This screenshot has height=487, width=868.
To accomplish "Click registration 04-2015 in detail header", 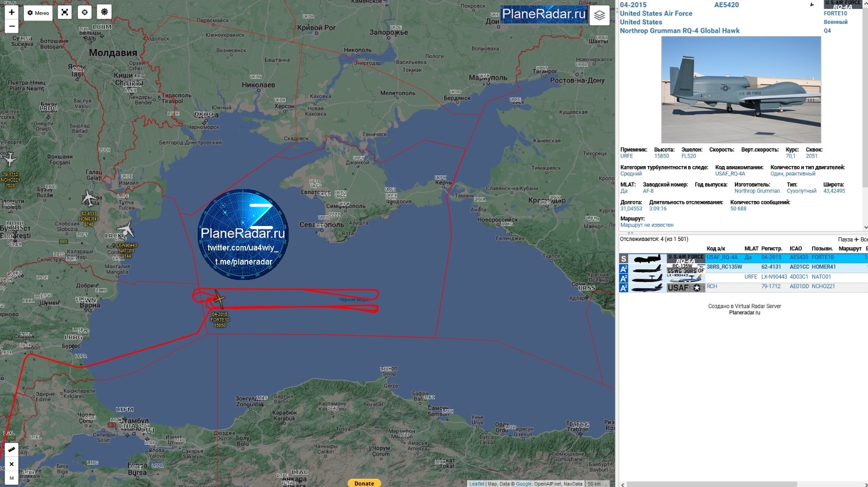I will 633,5.
